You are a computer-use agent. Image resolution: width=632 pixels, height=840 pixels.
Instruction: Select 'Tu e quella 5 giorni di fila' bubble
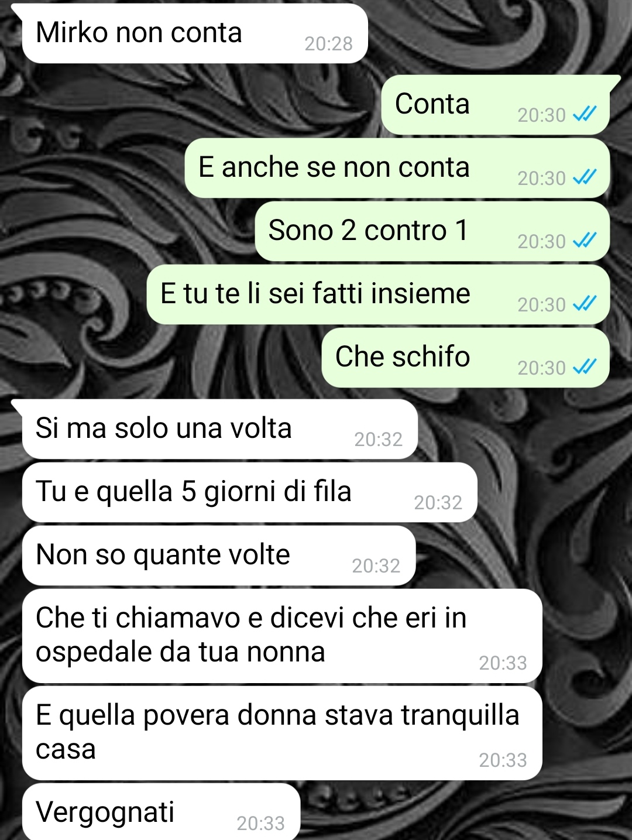click(250, 493)
